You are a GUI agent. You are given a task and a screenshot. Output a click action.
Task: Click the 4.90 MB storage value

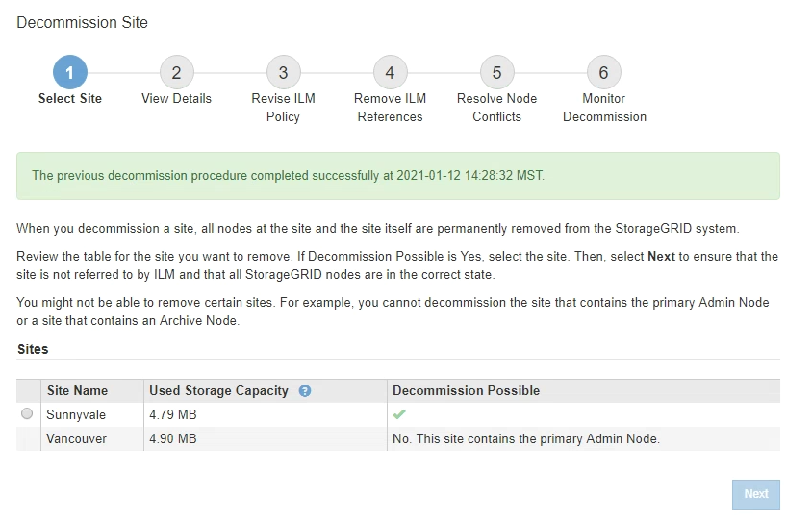pos(172,438)
